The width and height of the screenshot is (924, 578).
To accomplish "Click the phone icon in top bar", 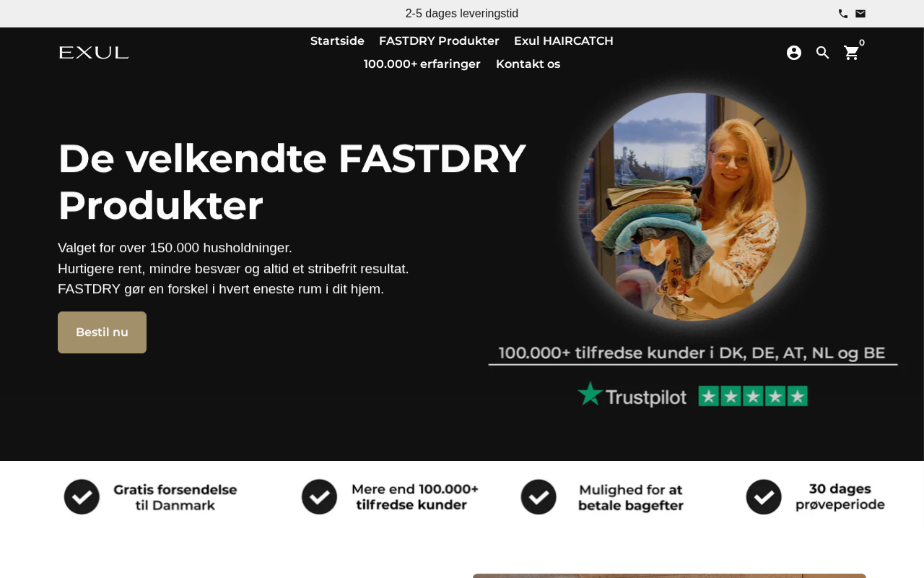I will point(842,14).
